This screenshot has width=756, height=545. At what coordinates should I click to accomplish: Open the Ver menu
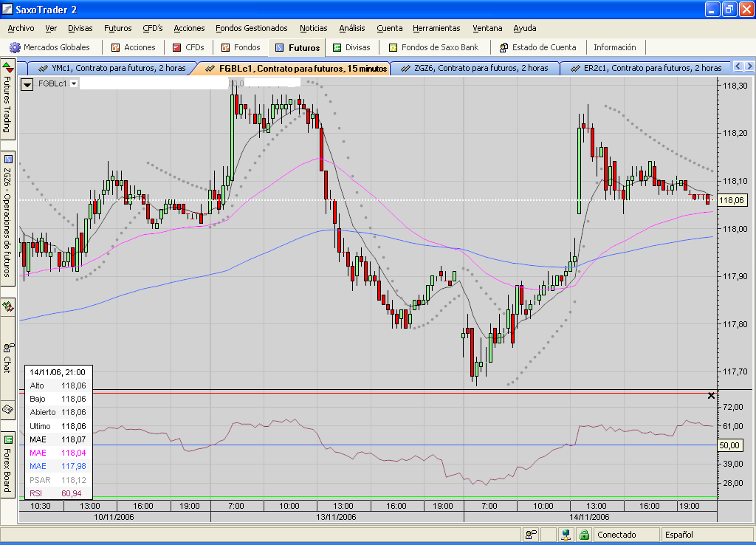(51, 28)
